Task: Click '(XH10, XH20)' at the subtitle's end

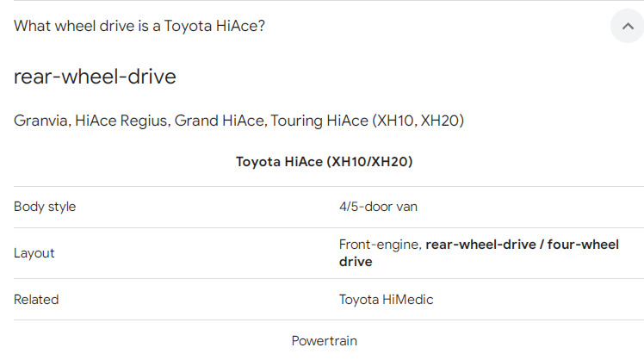Action: click(418, 121)
